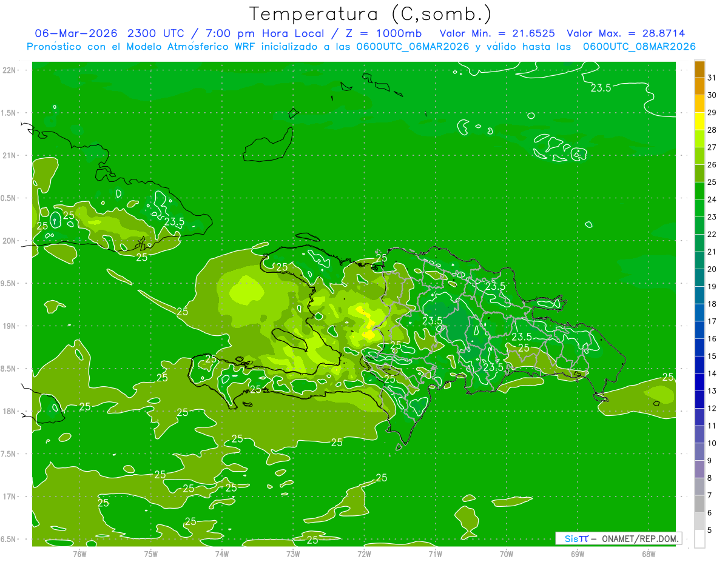This screenshot has height=562, width=728.
Task: Click the '2300 UTC' time text
Action: (155, 33)
